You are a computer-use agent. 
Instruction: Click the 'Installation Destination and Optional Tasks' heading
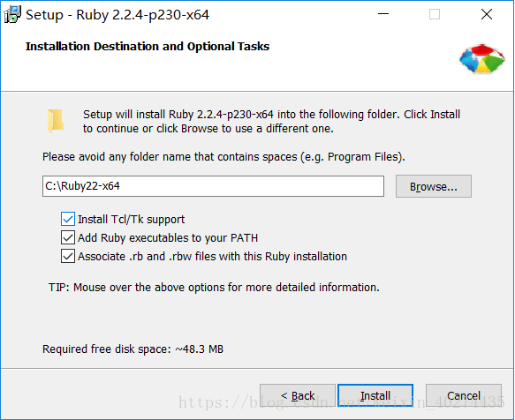coord(148,47)
